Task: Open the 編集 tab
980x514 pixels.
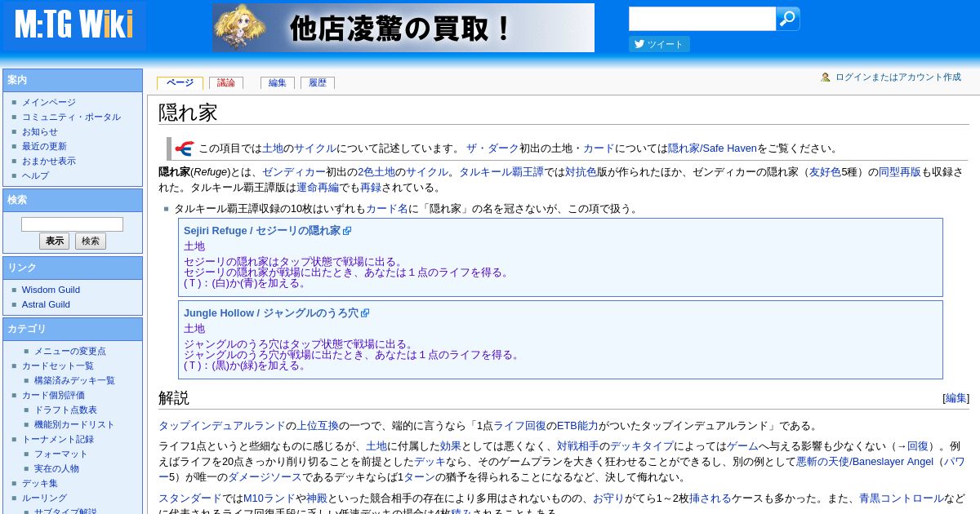Action: pyautogui.click(x=278, y=83)
